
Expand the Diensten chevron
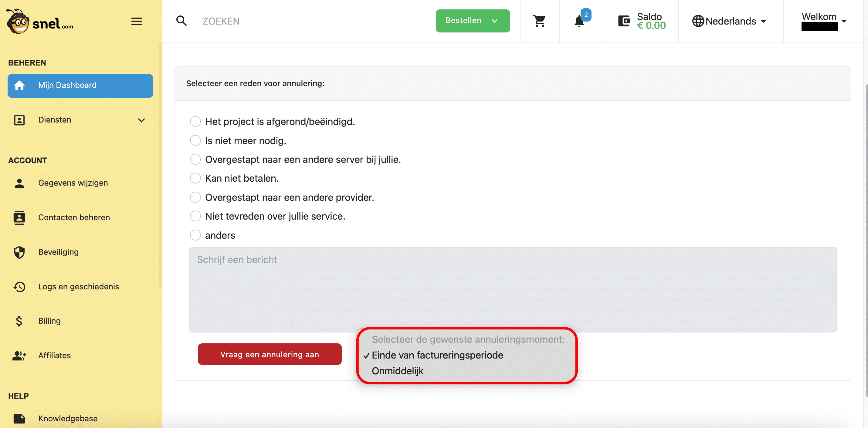[141, 120]
